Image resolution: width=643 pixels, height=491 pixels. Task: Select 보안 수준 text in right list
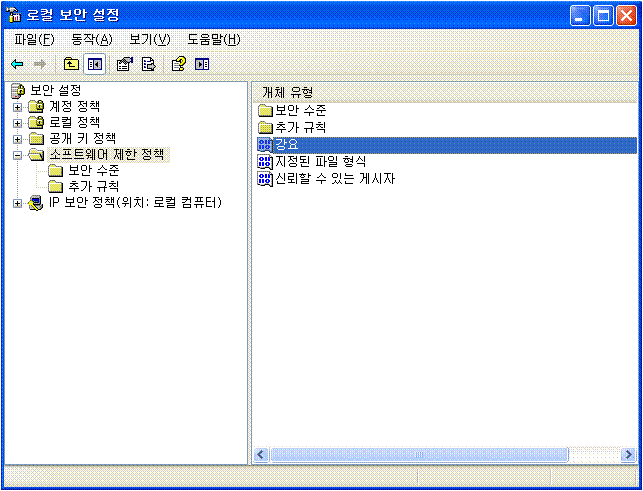(301, 111)
